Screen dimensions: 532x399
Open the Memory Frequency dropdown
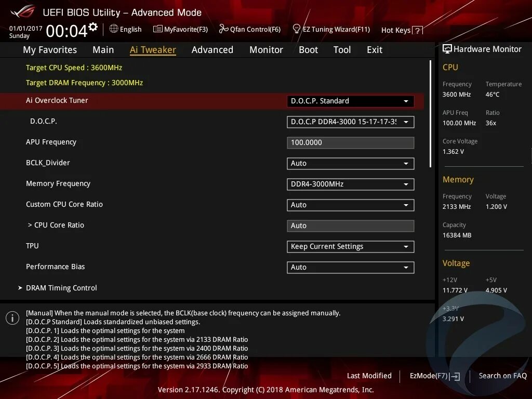tap(351, 184)
